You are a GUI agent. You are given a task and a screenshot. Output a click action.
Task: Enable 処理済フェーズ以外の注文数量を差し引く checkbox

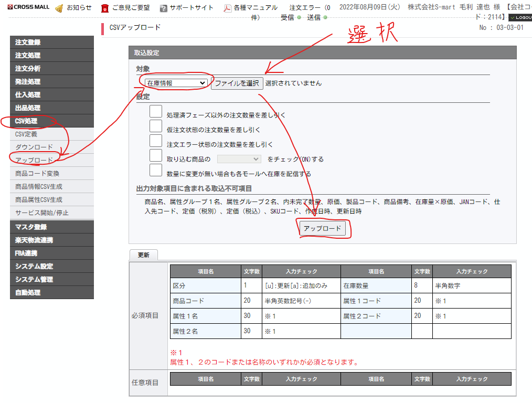click(156, 112)
